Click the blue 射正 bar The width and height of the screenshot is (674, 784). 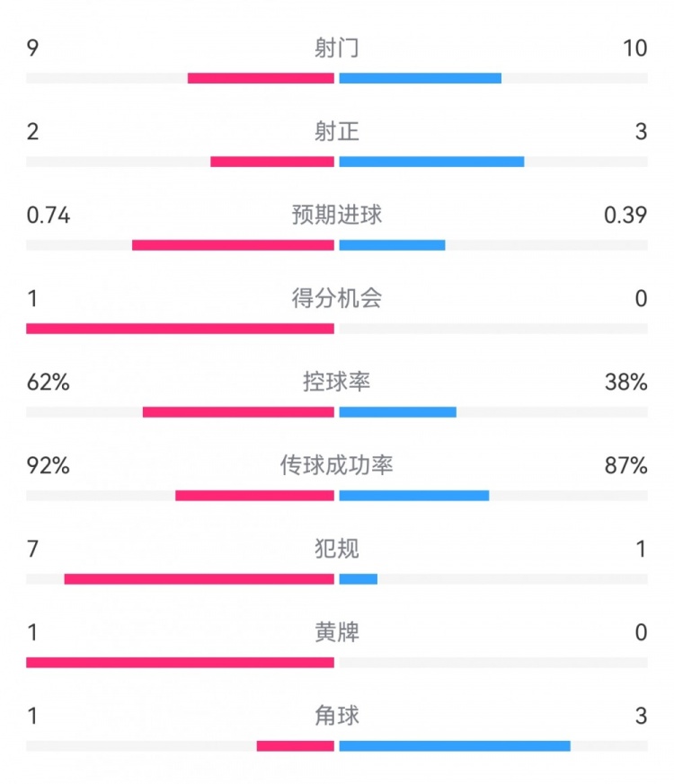click(x=431, y=162)
